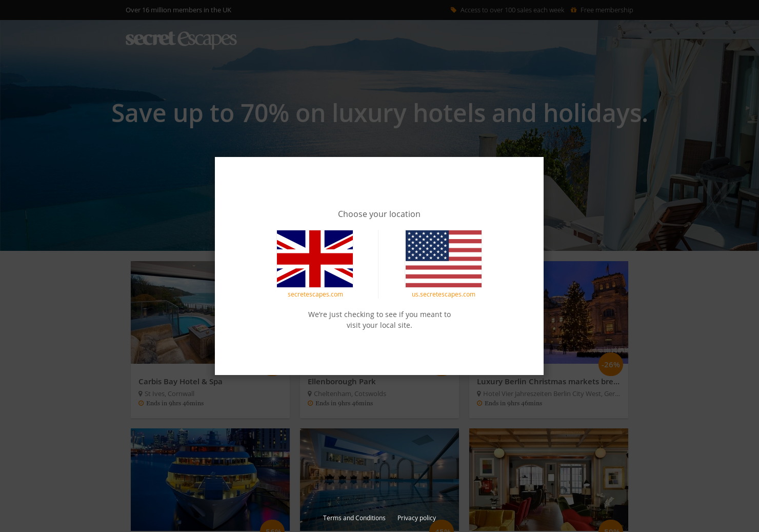Click clock icon under Cheltenham, Cotswolds
Screen dimensions: 759x532
[310, 403]
